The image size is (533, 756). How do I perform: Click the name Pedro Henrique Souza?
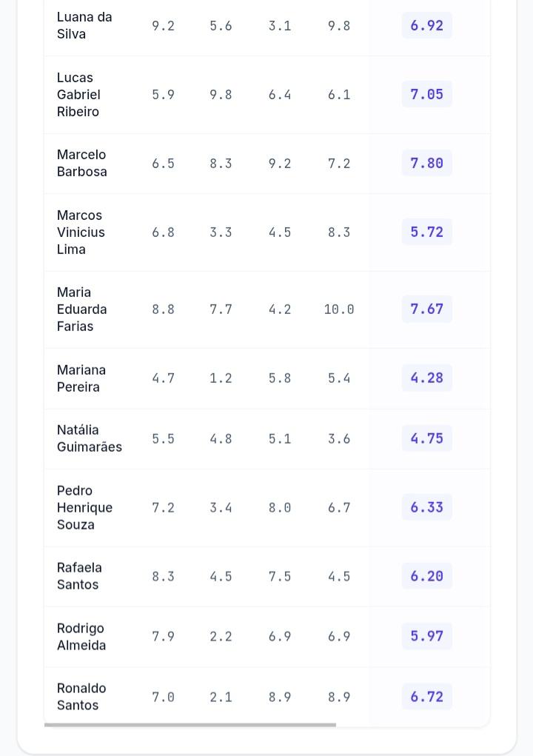(84, 507)
